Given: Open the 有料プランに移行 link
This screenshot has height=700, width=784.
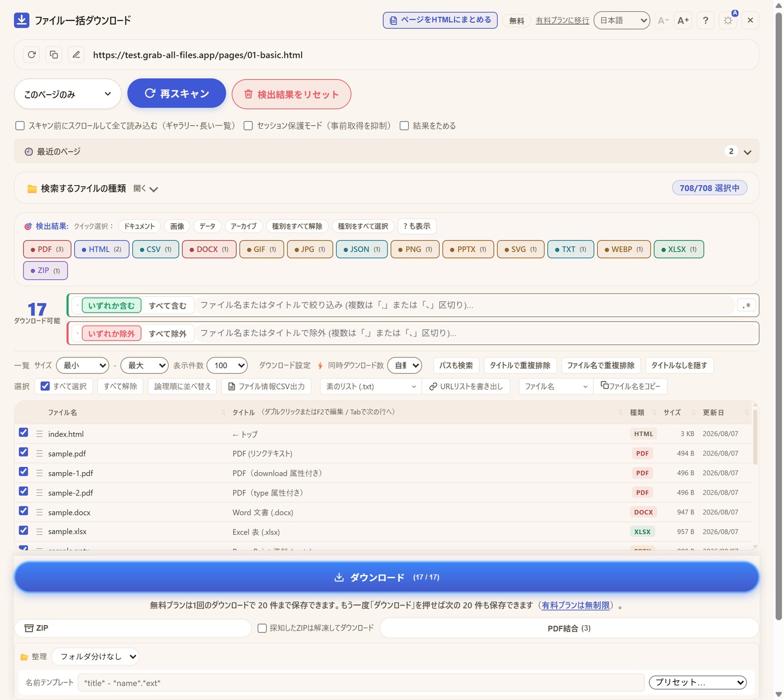Looking at the screenshot, I should pyautogui.click(x=562, y=21).
